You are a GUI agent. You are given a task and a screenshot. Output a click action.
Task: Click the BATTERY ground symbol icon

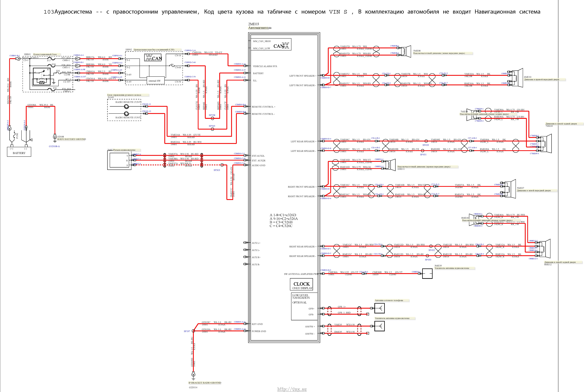point(54,139)
